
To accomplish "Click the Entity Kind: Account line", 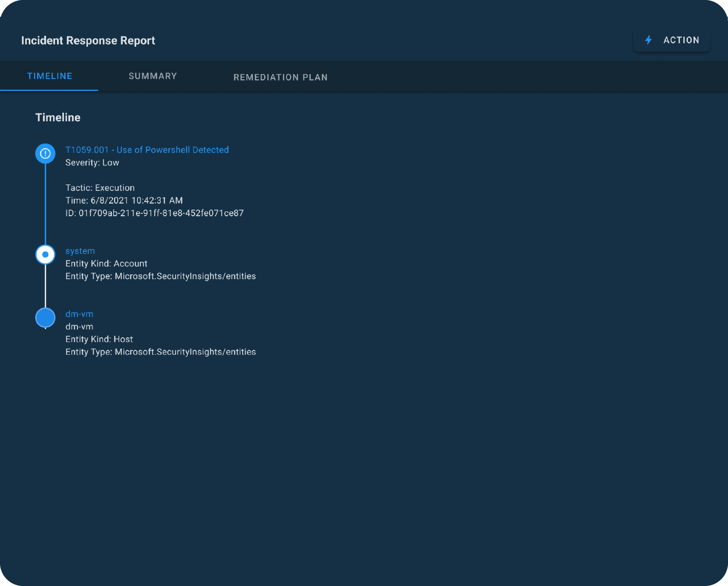I will (x=106, y=264).
